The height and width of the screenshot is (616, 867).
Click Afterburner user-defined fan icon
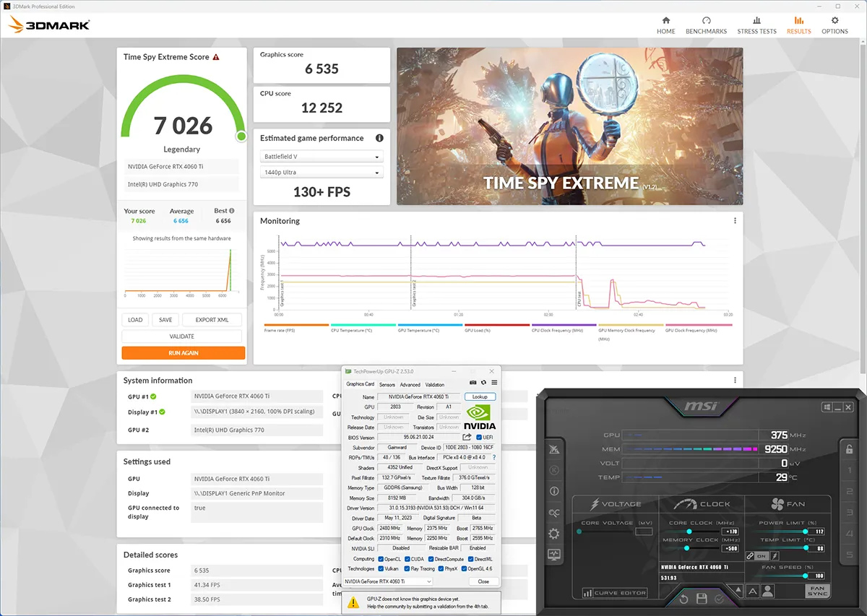pyautogui.click(x=767, y=591)
